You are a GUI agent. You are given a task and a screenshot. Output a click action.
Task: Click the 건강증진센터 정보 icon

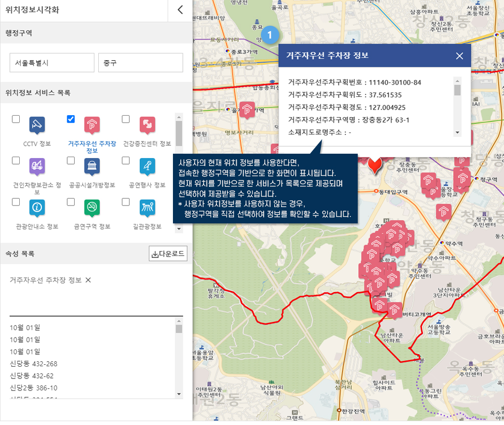(147, 125)
